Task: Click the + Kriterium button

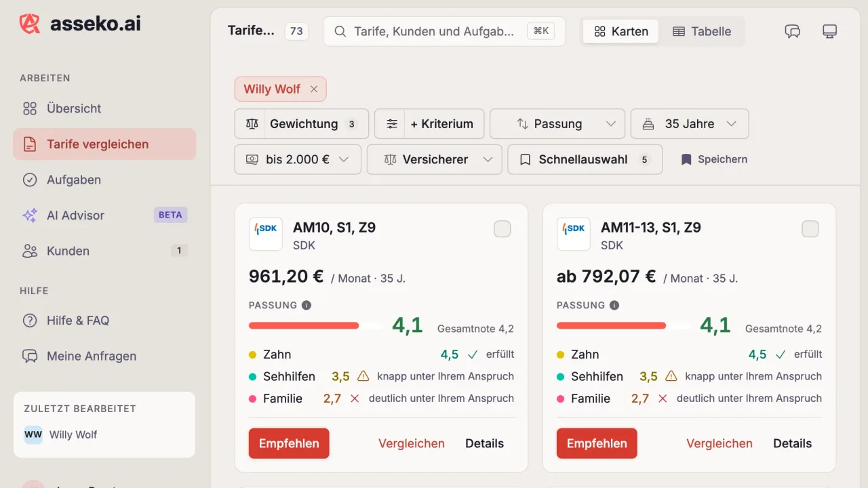Action: pos(429,124)
